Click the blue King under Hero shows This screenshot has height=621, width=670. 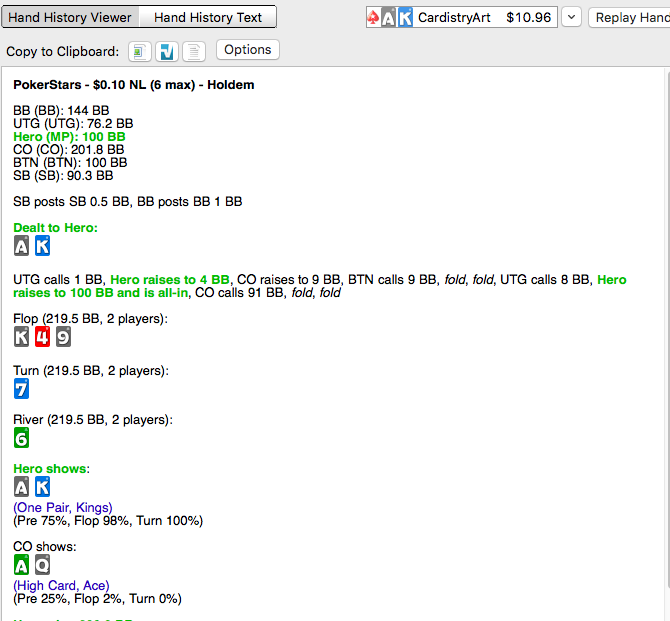coord(42,487)
